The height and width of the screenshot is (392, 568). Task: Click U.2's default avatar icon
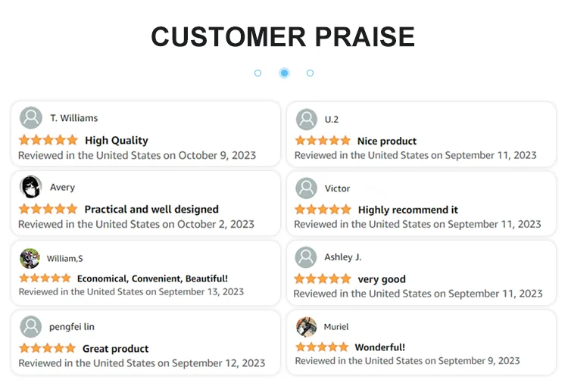pyautogui.click(x=307, y=120)
